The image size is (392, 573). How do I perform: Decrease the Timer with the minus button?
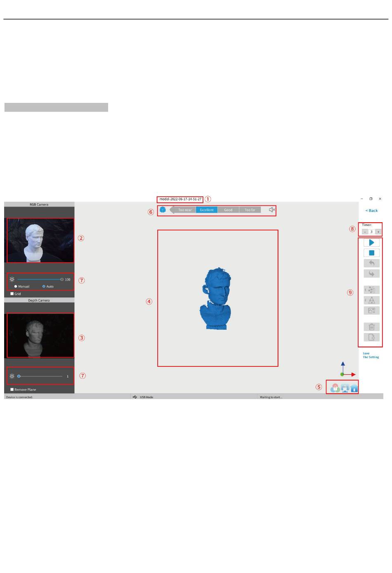click(365, 232)
